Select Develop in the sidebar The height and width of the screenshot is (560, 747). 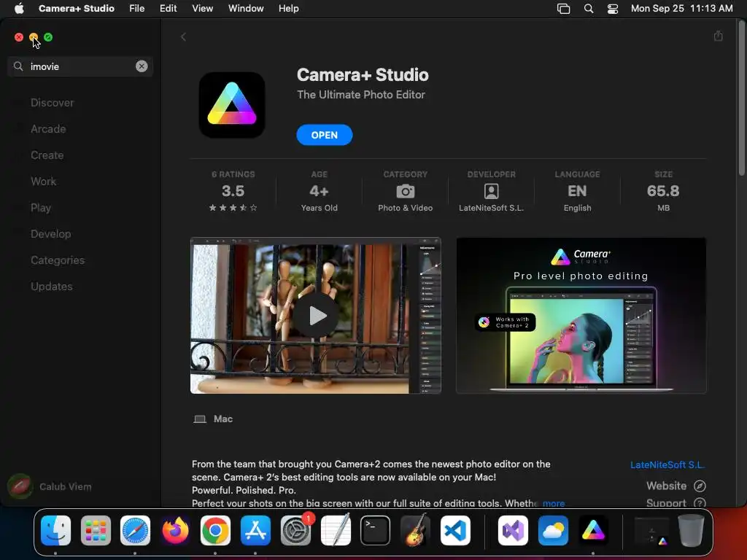click(50, 234)
